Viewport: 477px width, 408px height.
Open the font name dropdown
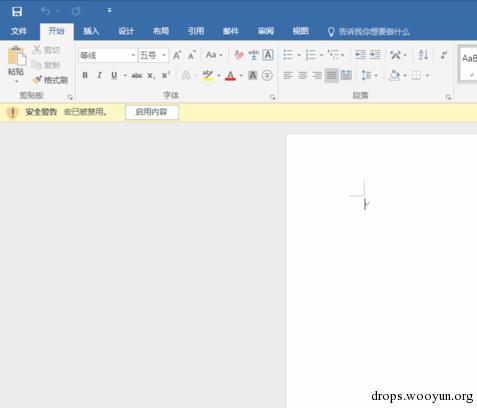pyautogui.click(x=133, y=55)
